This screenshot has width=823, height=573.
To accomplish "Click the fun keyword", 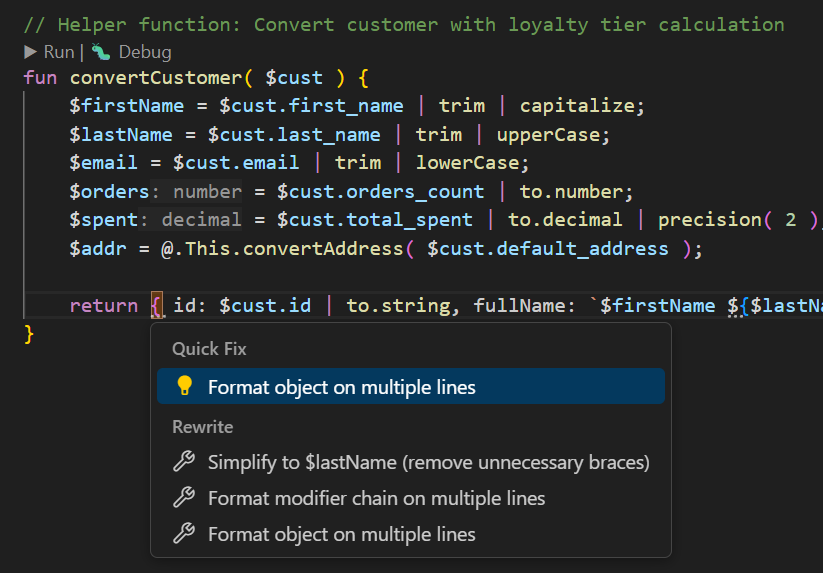I will coord(40,78).
